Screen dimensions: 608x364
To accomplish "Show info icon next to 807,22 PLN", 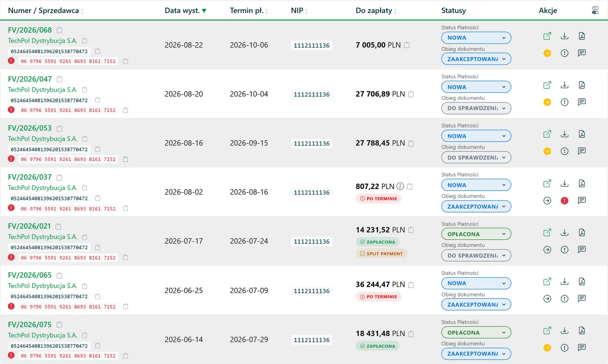I will pos(400,186).
